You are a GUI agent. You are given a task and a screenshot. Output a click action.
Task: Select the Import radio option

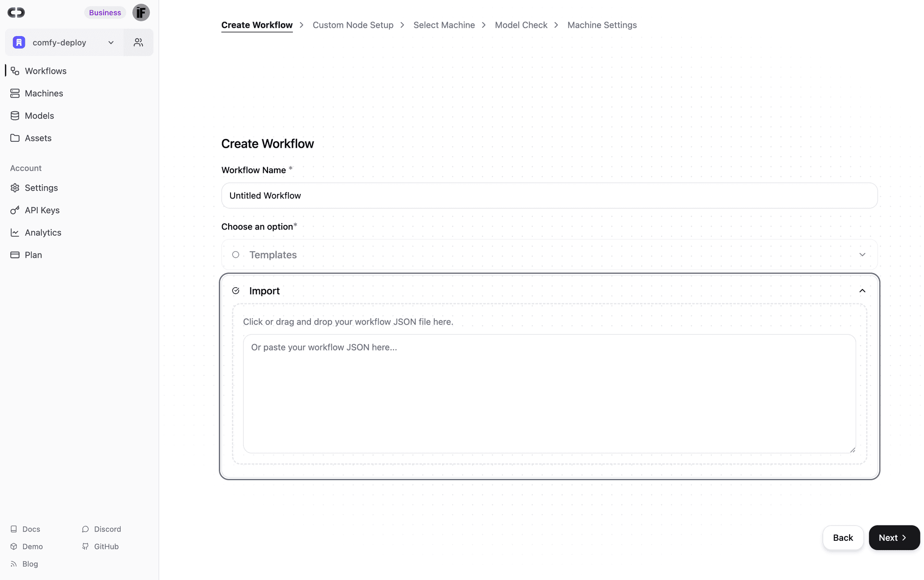[x=236, y=291]
